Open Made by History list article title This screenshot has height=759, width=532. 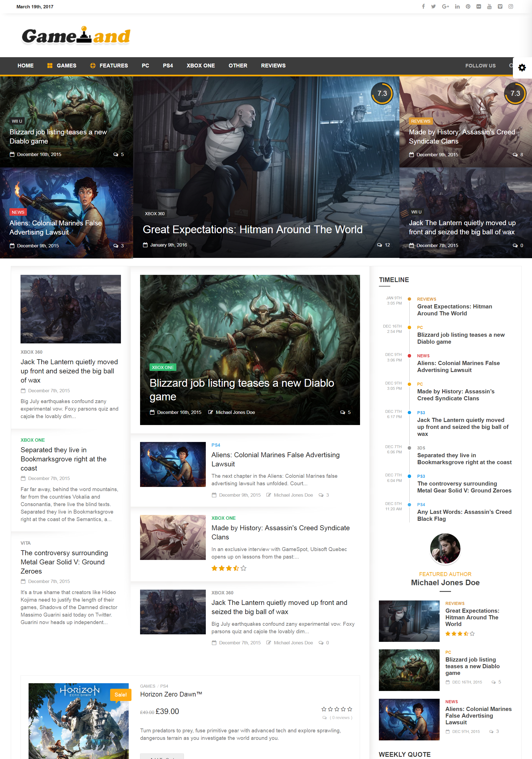pos(280,532)
